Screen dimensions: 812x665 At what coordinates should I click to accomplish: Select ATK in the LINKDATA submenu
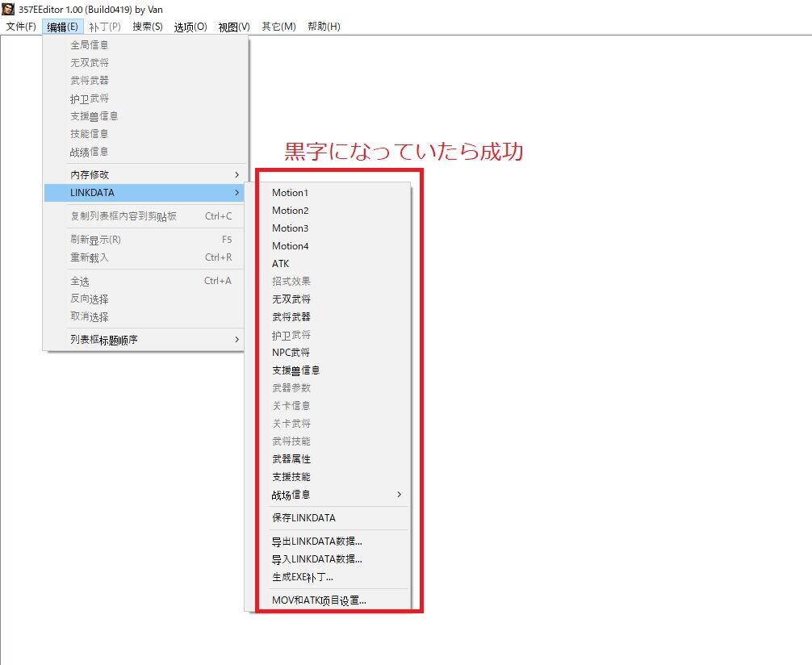pyautogui.click(x=281, y=263)
